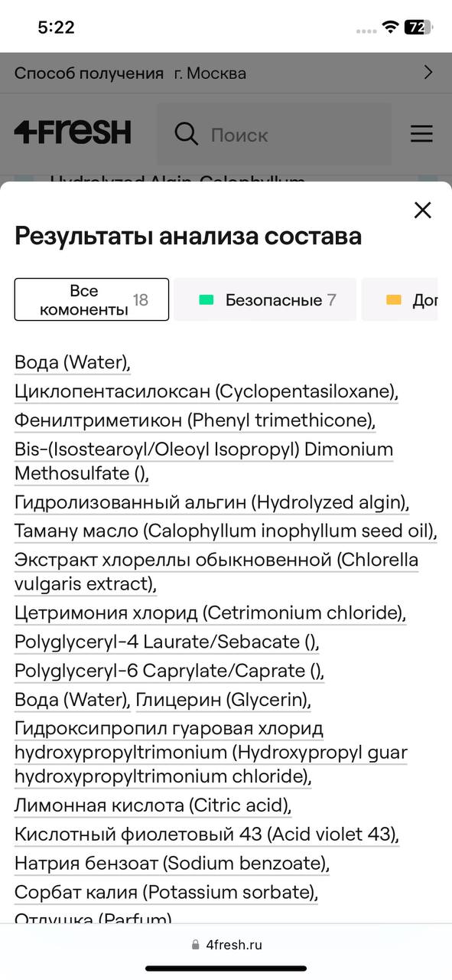Switch to the Безопасные 7 filter
Screen dimensions: 452x980
point(265,299)
